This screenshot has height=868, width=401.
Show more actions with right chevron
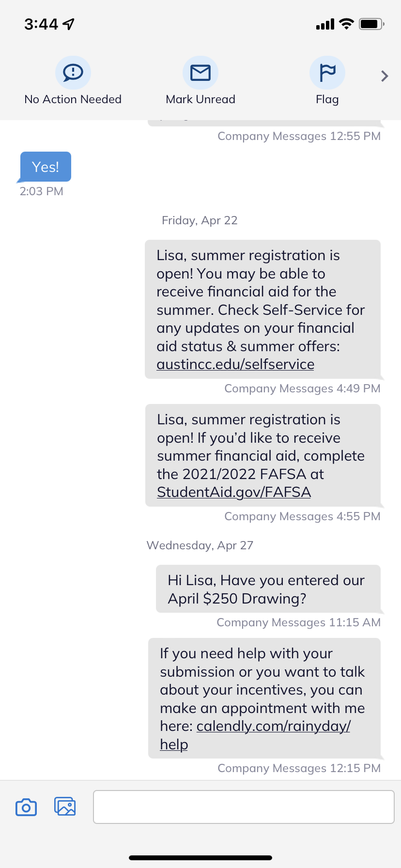tap(385, 76)
